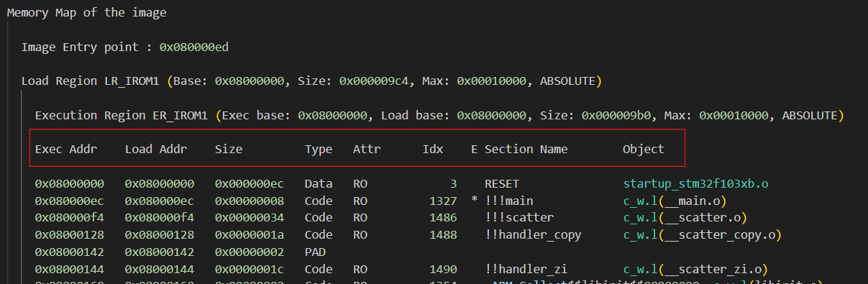Click index value 1490

click(443, 270)
